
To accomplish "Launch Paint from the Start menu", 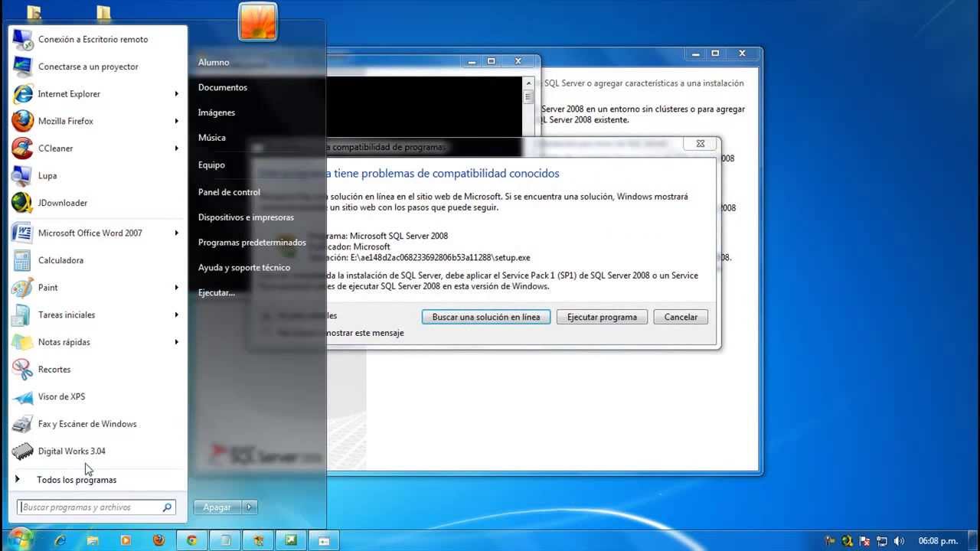I will pyautogui.click(x=97, y=288).
